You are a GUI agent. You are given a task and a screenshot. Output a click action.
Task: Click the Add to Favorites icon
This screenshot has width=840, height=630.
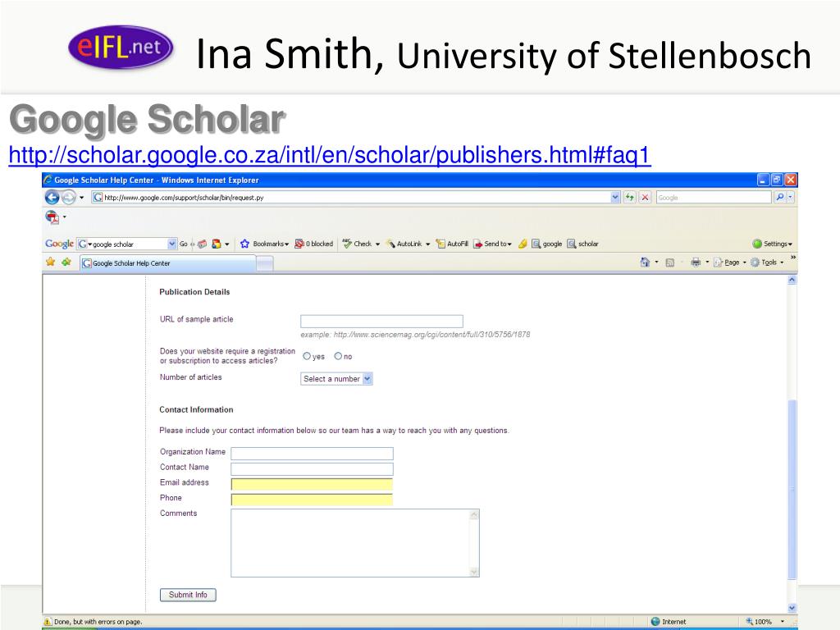(x=66, y=262)
